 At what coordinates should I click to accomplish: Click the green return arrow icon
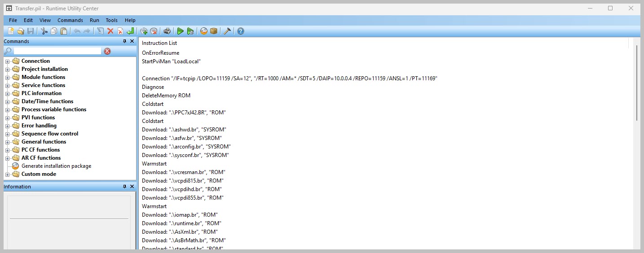pos(130,31)
